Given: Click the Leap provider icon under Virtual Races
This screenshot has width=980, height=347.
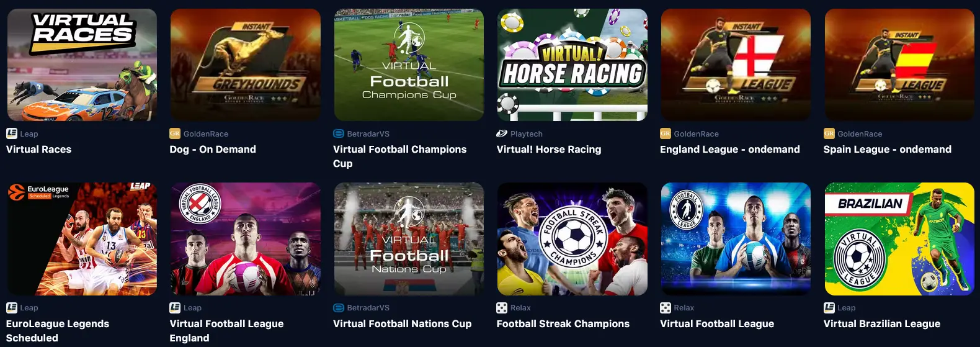Looking at the screenshot, I should [x=12, y=133].
